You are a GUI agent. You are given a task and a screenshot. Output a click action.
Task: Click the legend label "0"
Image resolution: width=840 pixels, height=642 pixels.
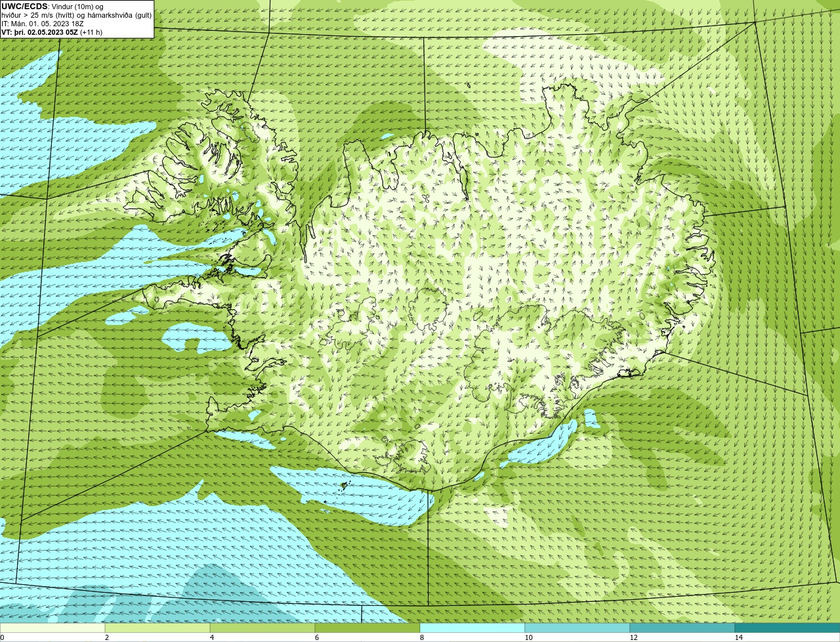[2, 637]
